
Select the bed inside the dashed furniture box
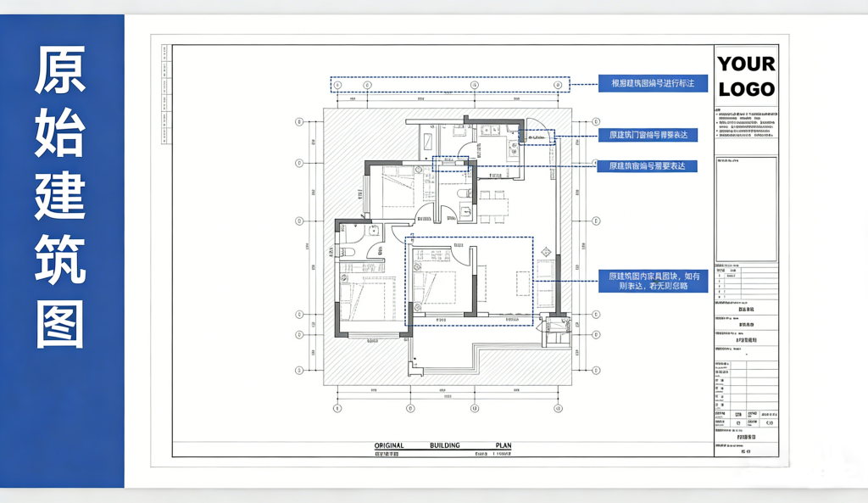[x=434, y=283]
